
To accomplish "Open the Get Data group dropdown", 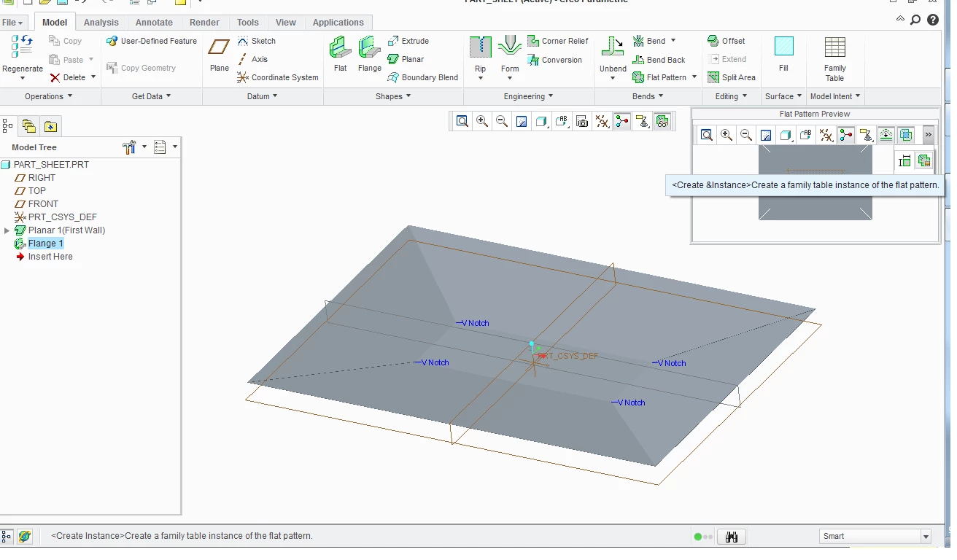I will [x=151, y=96].
